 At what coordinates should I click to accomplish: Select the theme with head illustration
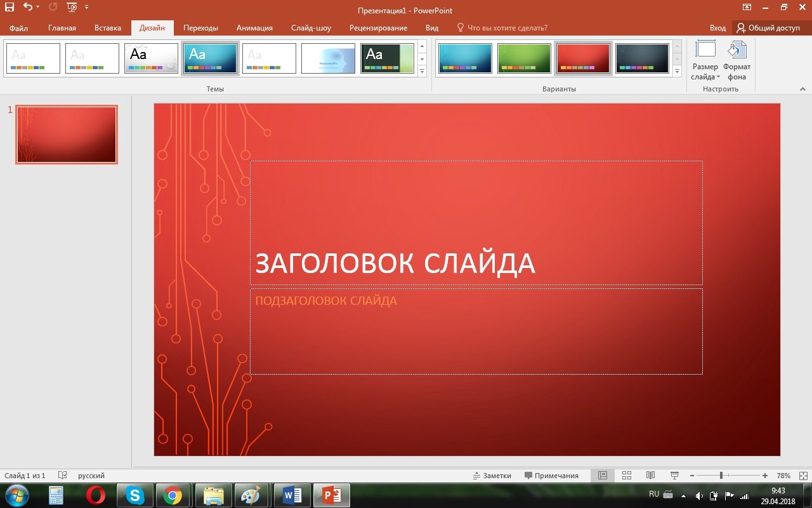click(x=328, y=58)
